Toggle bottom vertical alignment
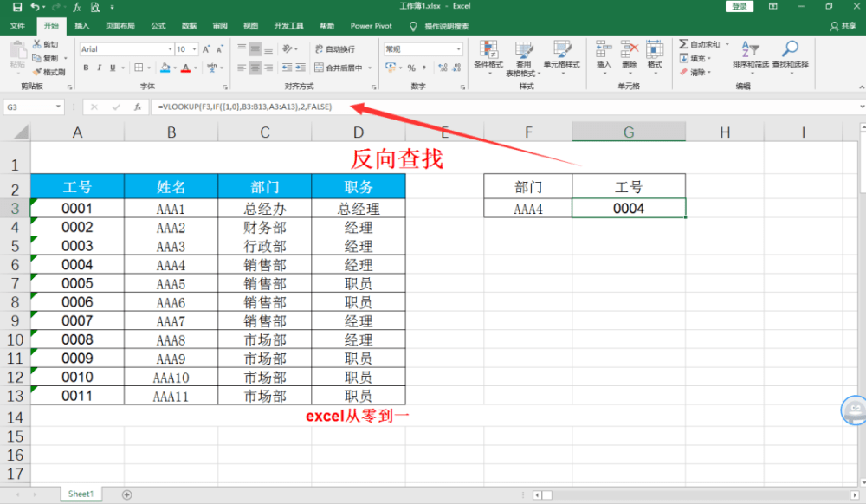Image resolution: width=866 pixels, height=504 pixels. (x=268, y=49)
